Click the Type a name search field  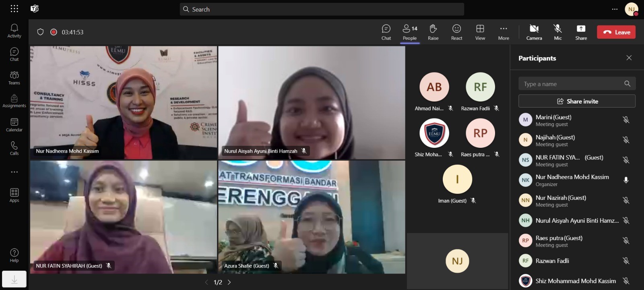[572, 84]
